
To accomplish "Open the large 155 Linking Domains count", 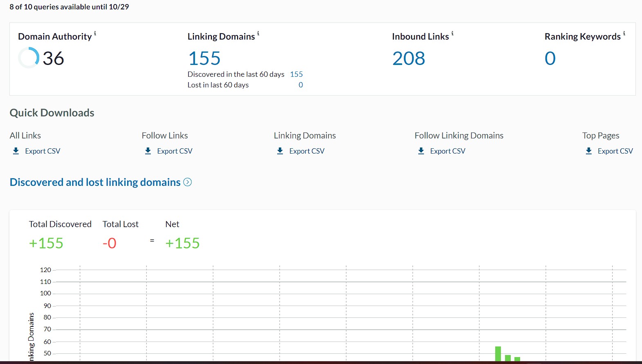I will (204, 58).
